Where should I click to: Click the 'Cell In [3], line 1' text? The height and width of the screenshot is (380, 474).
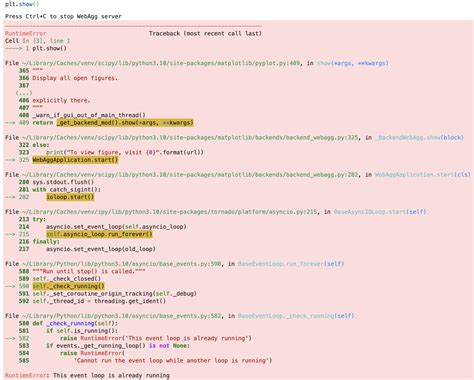click(37, 41)
